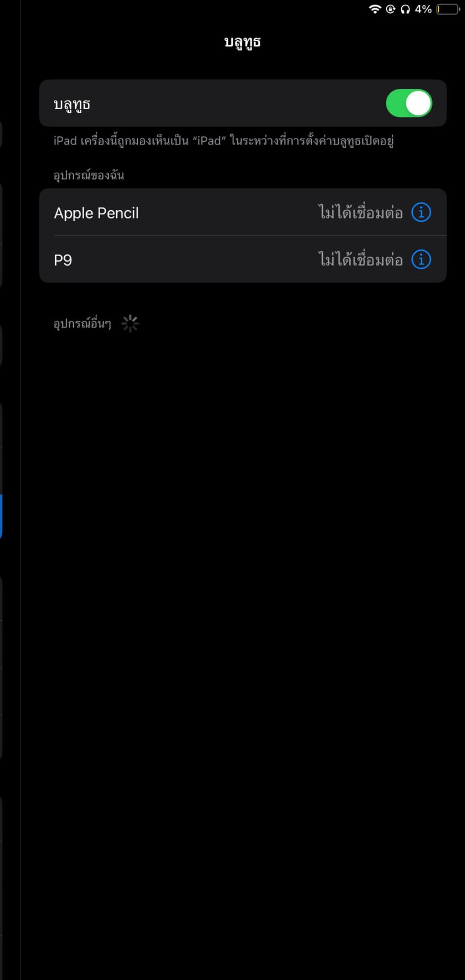Tap the อุปกรณ์อื่นๆ section header

point(82,324)
